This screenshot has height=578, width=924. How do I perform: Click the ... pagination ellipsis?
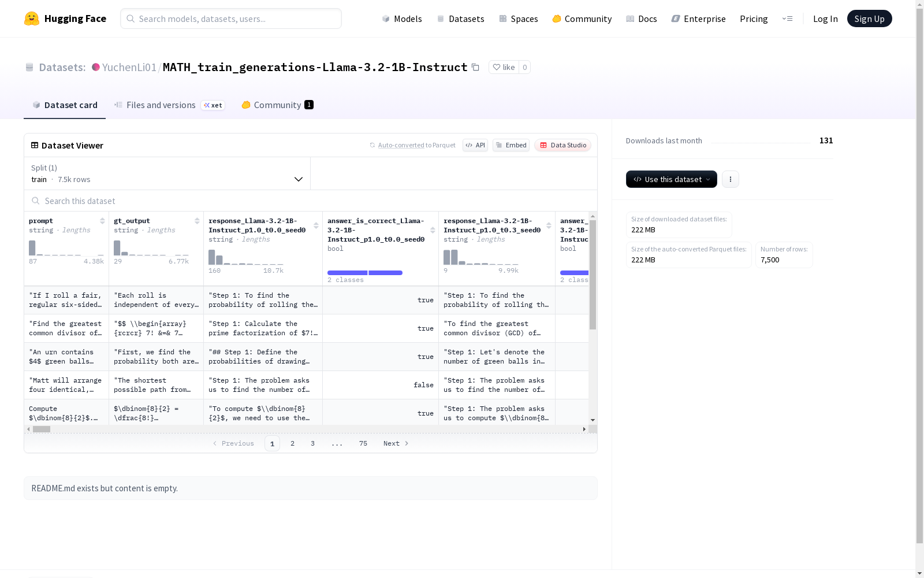coord(337,443)
